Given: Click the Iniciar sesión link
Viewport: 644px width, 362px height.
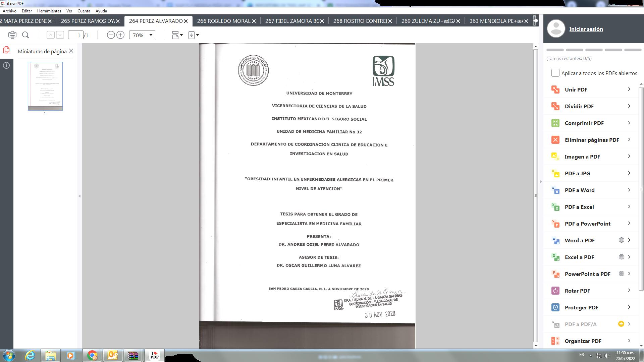Looking at the screenshot, I should tap(586, 29).
